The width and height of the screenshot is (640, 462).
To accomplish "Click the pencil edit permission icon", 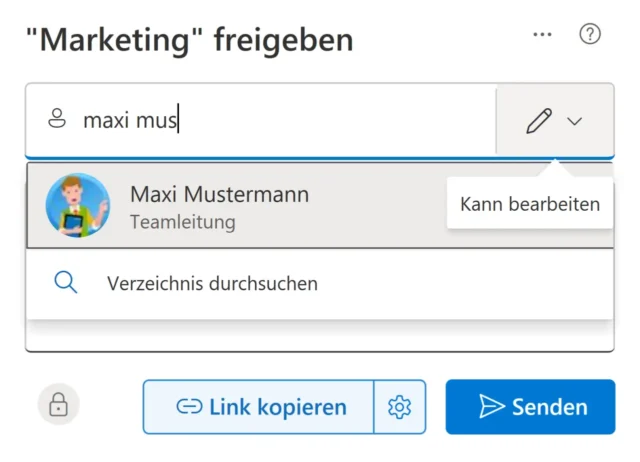I will pos(538,122).
